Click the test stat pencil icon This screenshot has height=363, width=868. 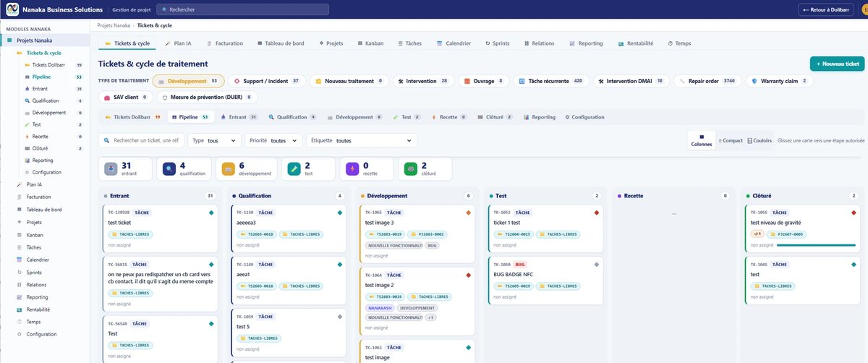coord(294,168)
